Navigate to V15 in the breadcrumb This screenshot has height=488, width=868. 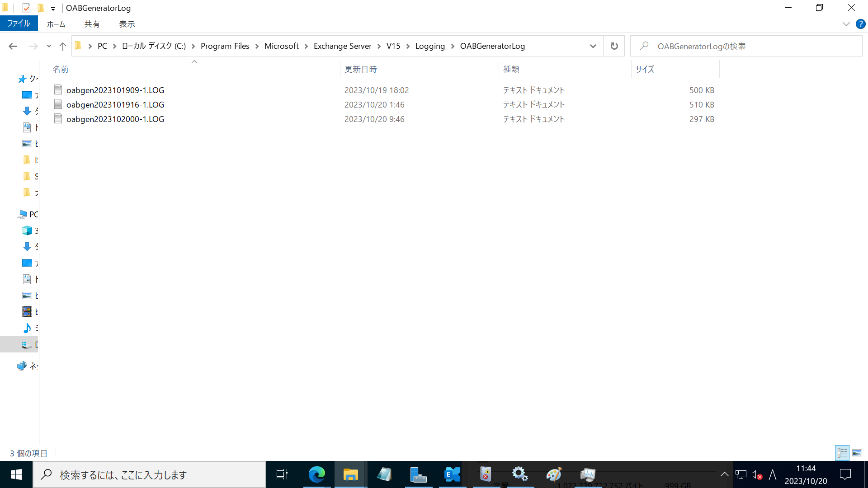pos(393,46)
